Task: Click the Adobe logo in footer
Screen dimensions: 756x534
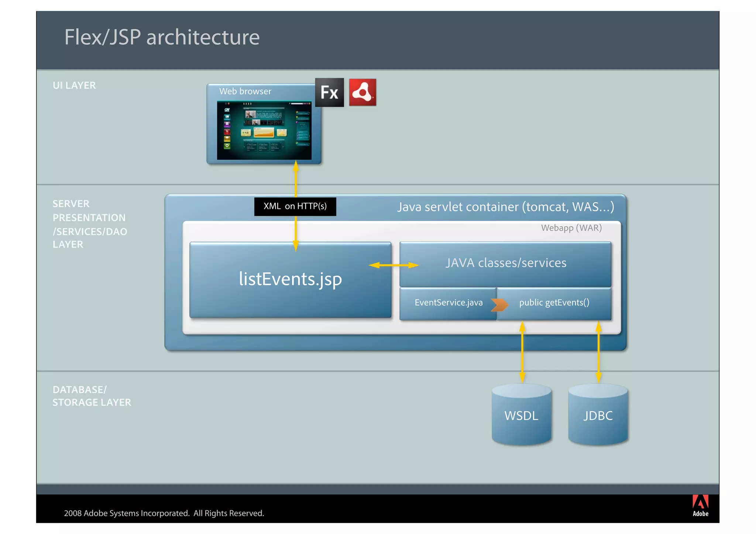Action: [x=700, y=506]
